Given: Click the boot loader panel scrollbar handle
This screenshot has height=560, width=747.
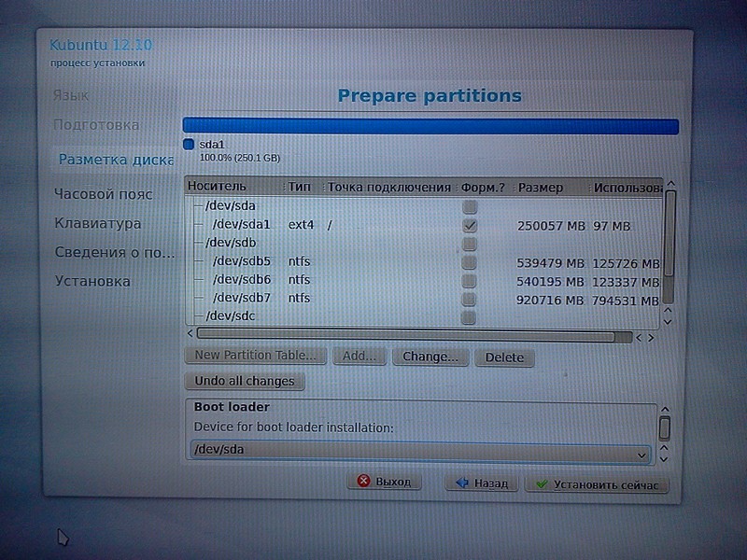Looking at the screenshot, I should (665, 428).
